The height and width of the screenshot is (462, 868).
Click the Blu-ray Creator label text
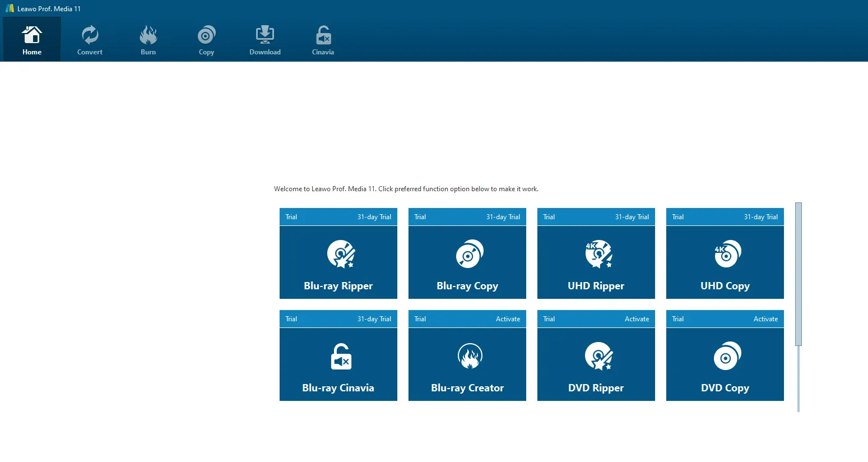click(467, 388)
